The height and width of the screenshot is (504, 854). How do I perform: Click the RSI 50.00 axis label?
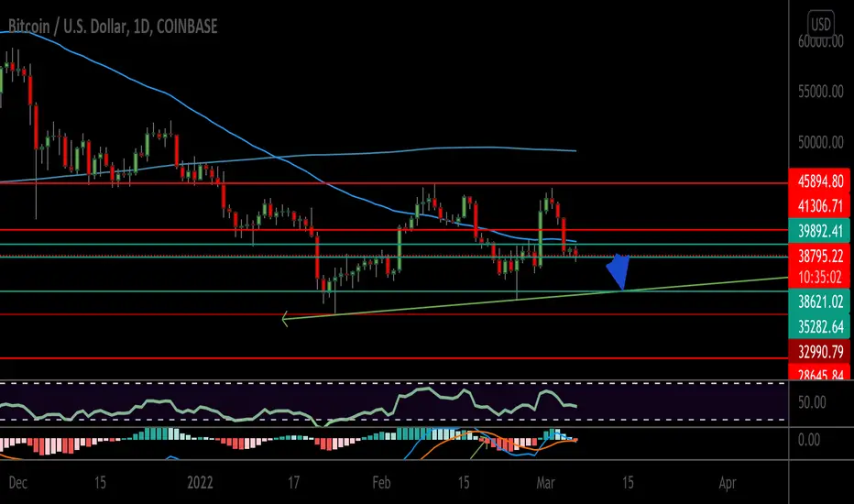tap(812, 402)
